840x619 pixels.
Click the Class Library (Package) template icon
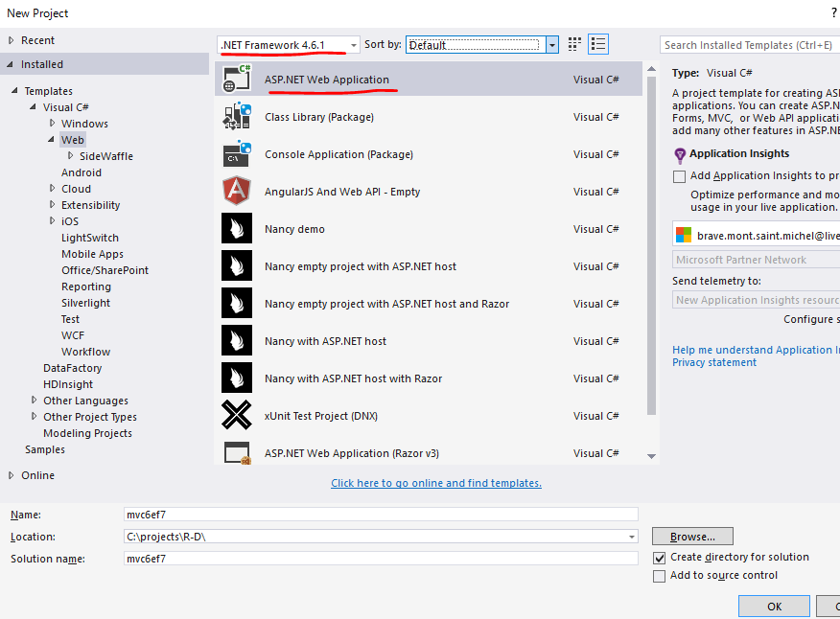tap(237, 116)
